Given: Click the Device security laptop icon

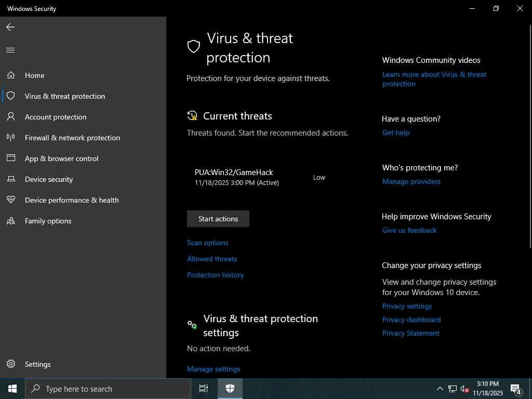Looking at the screenshot, I should tap(11, 179).
